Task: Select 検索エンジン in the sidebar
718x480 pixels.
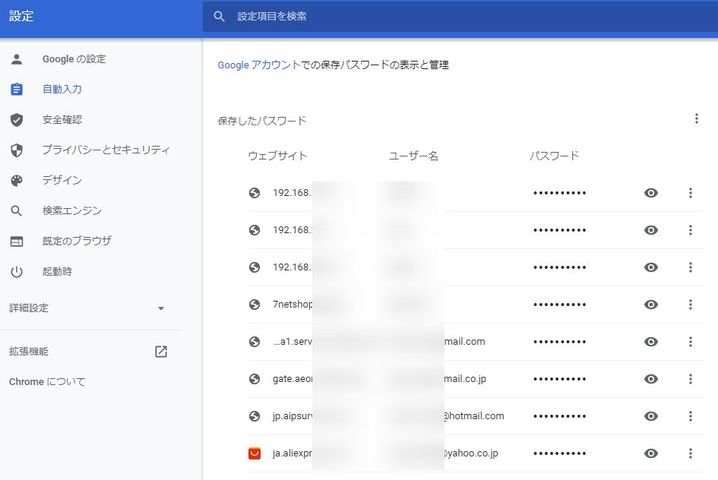Action: click(x=71, y=211)
